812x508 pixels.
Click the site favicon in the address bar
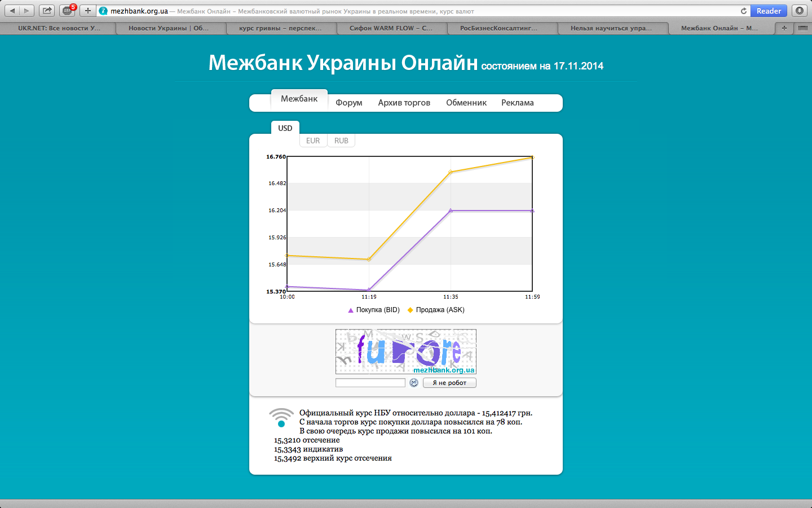pos(103,11)
